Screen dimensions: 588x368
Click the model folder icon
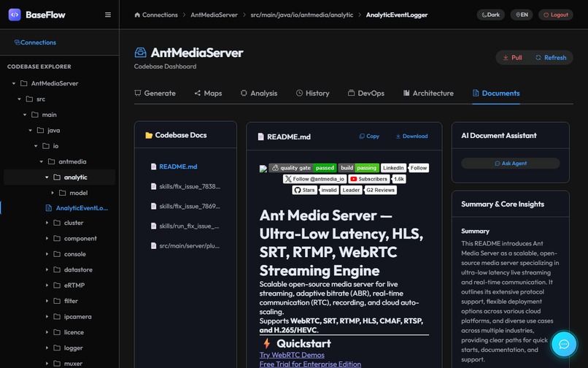click(x=63, y=193)
